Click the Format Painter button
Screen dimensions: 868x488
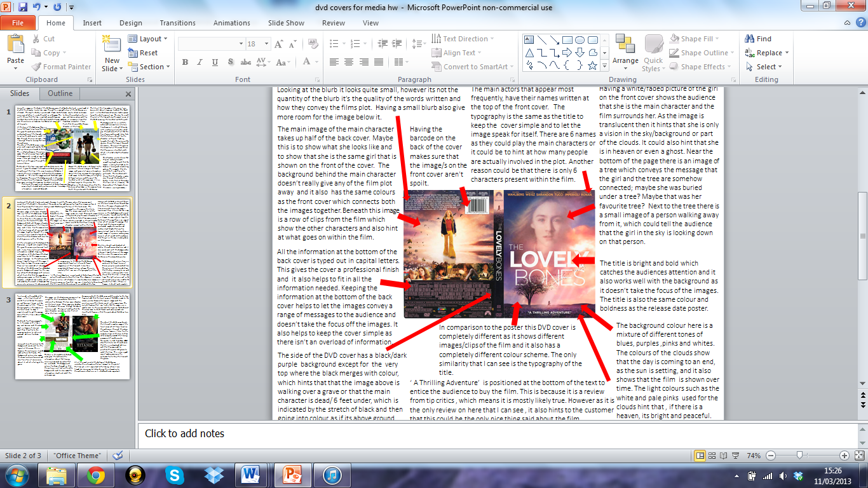62,67
